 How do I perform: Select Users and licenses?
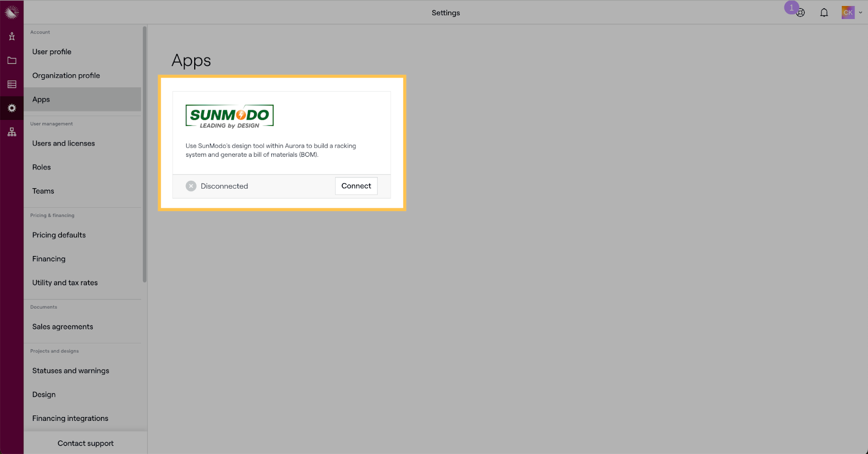point(63,143)
